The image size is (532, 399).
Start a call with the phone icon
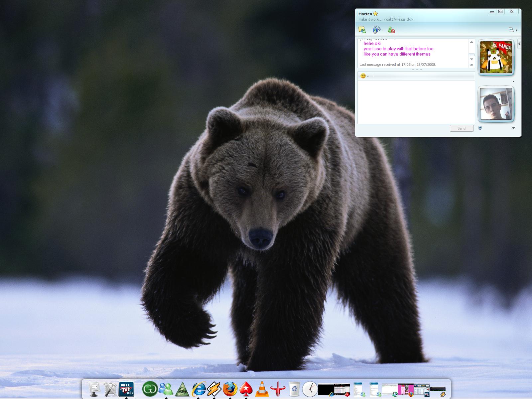(x=376, y=30)
